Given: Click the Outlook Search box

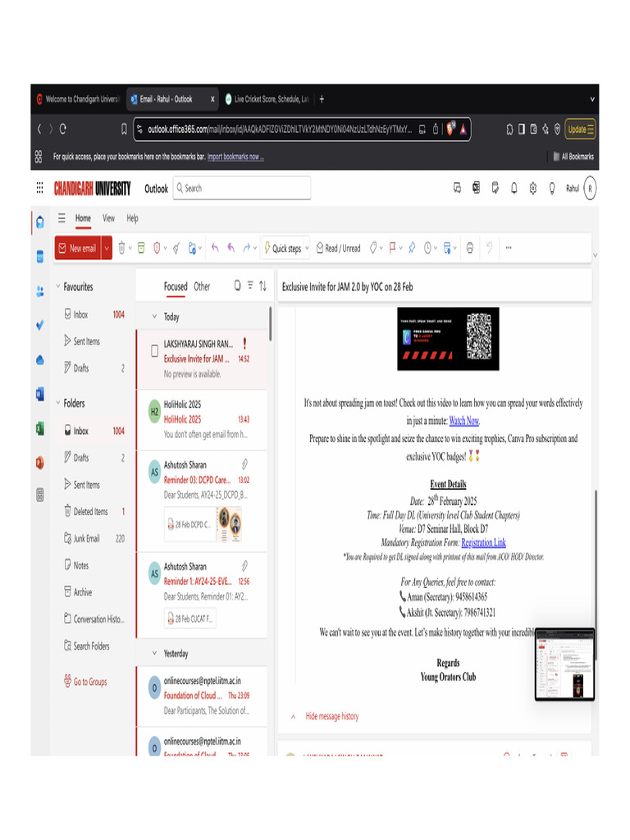Looking at the screenshot, I should coord(242,188).
